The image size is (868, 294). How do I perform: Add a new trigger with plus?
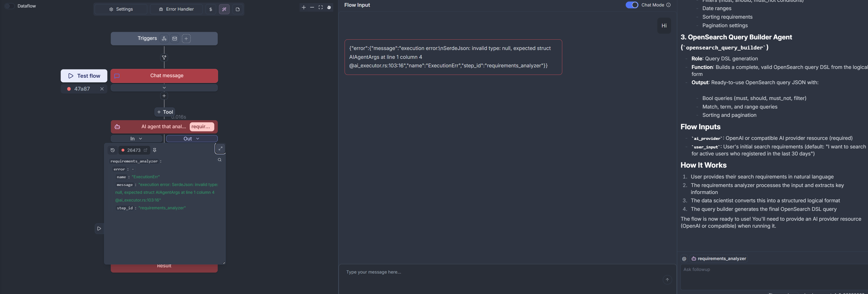[186, 38]
